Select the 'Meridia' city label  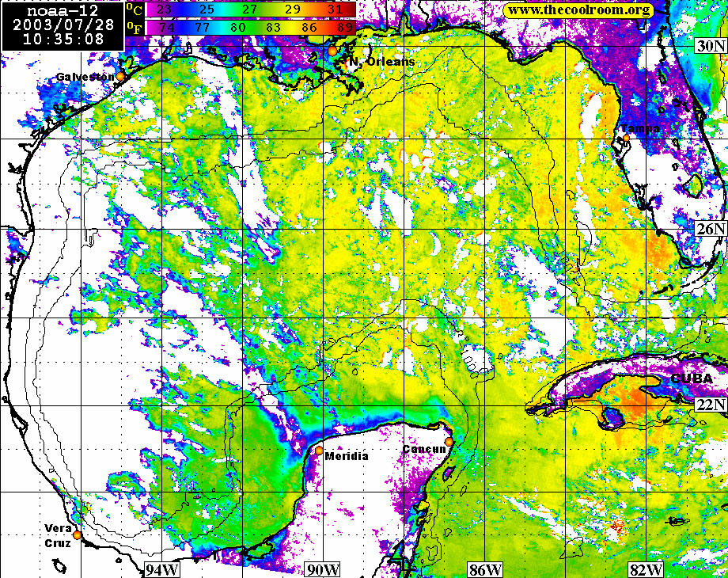[x=347, y=456]
